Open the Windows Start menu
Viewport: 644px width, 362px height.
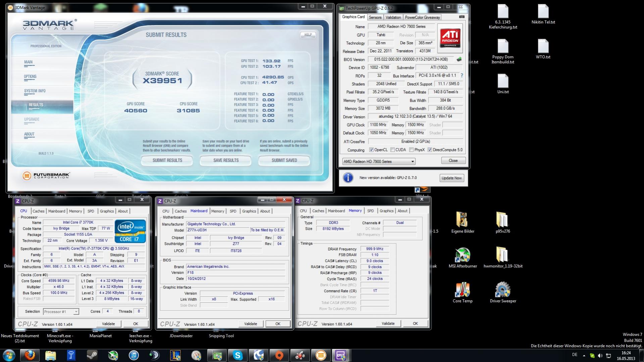tap(9, 355)
